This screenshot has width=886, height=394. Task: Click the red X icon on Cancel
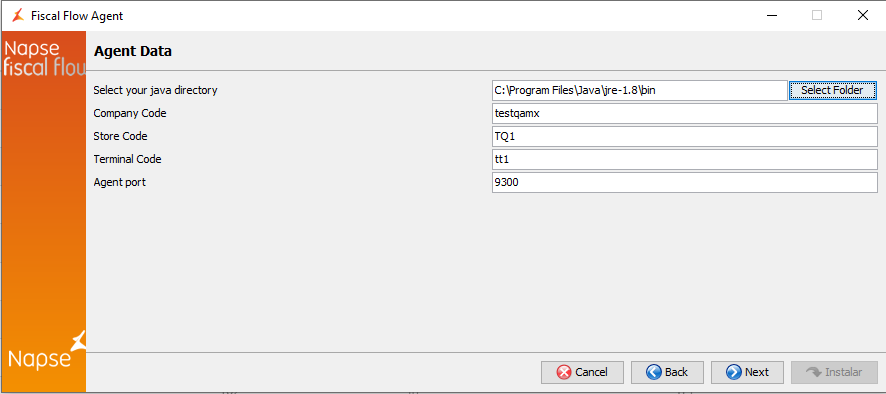click(563, 372)
